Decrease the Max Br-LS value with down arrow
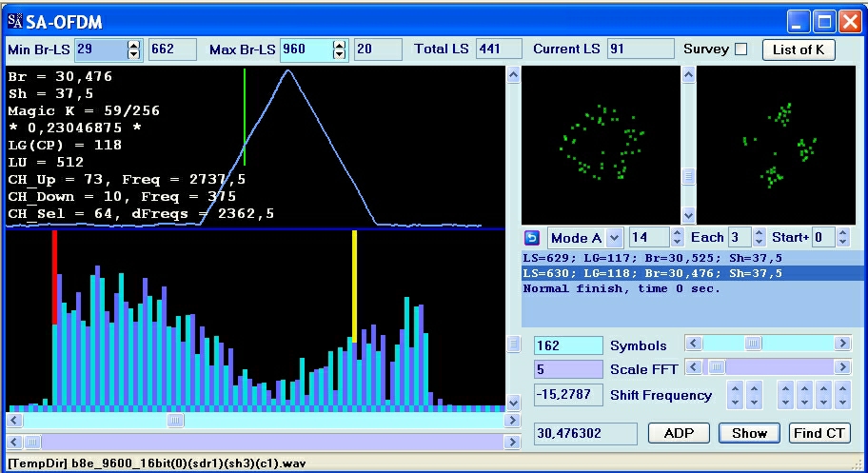The height and width of the screenshot is (473, 868). click(340, 54)
